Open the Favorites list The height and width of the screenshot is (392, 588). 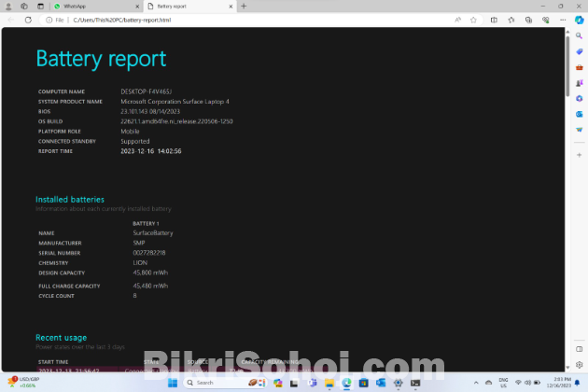point(511,20)
